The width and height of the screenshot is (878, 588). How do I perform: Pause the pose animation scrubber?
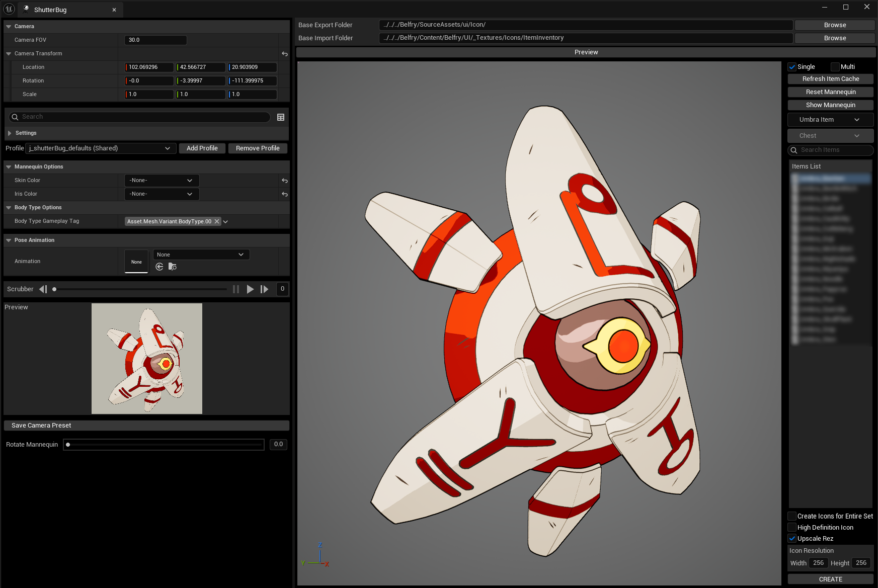coord(235,289)
